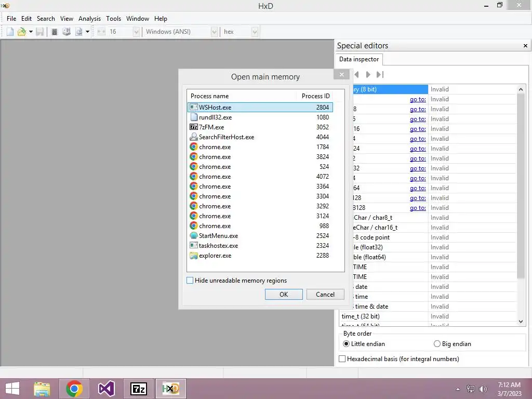Sort by the Process name column header
Screen dimensions: 532x399
coord(242,96)
